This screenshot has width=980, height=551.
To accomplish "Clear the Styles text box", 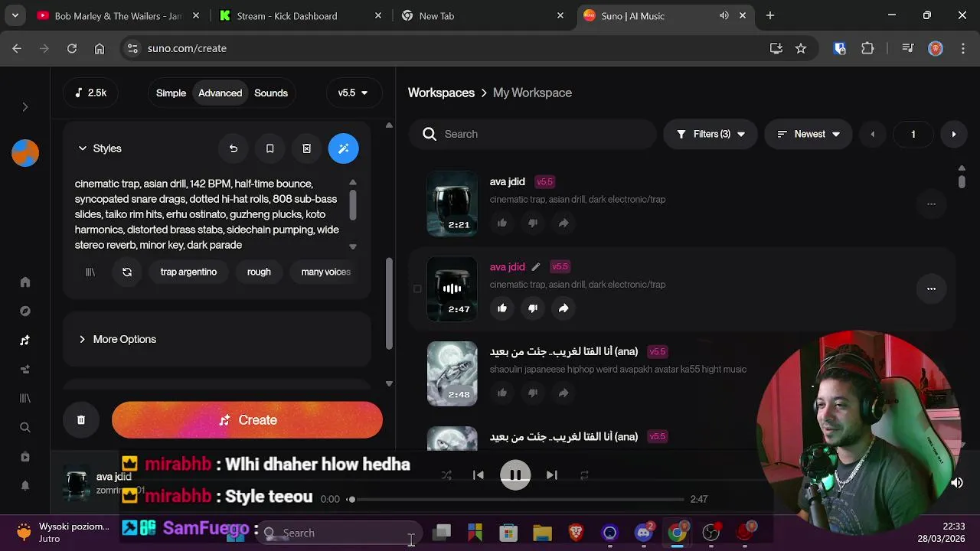I will [307, 148].
